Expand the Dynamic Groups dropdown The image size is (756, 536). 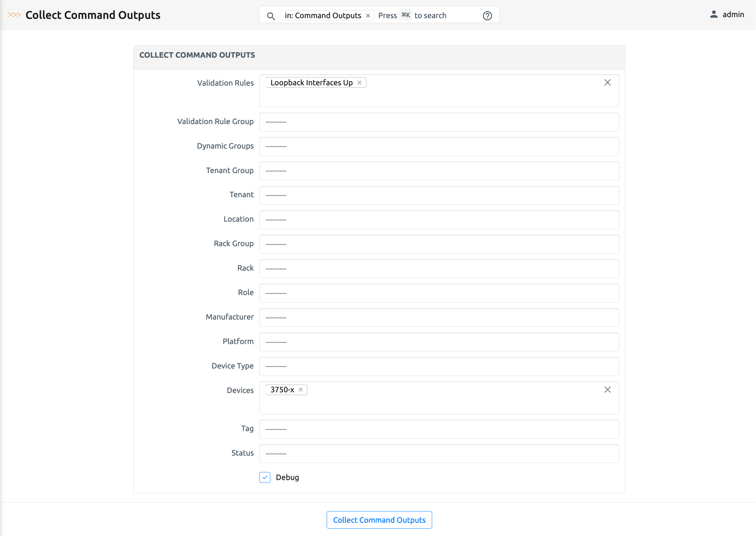(x=439, y=146)
